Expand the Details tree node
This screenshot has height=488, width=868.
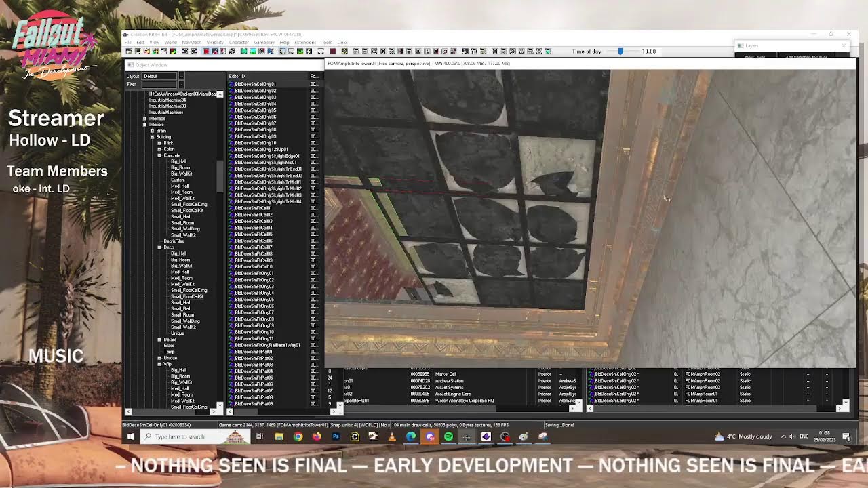(x=159, y=340)
